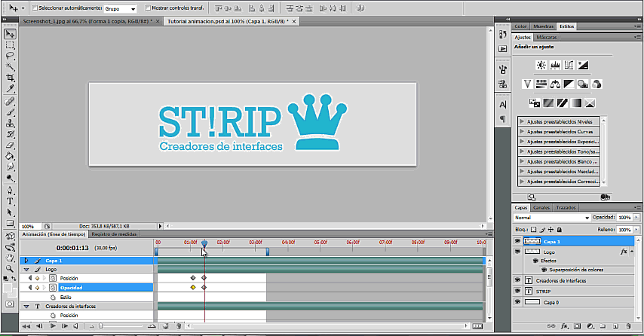Click the timeline zoom slider handle
644x336 pixels.
click(100, 326)
